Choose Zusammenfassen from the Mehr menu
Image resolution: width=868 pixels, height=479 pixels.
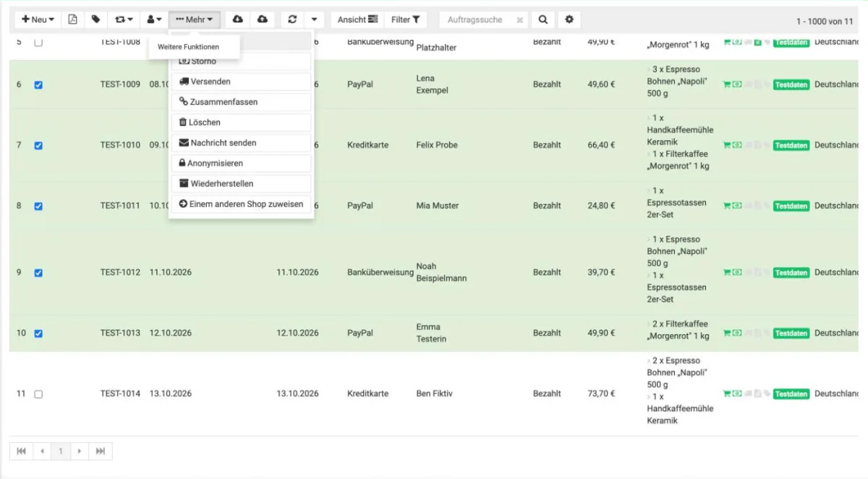click(241, 102)
